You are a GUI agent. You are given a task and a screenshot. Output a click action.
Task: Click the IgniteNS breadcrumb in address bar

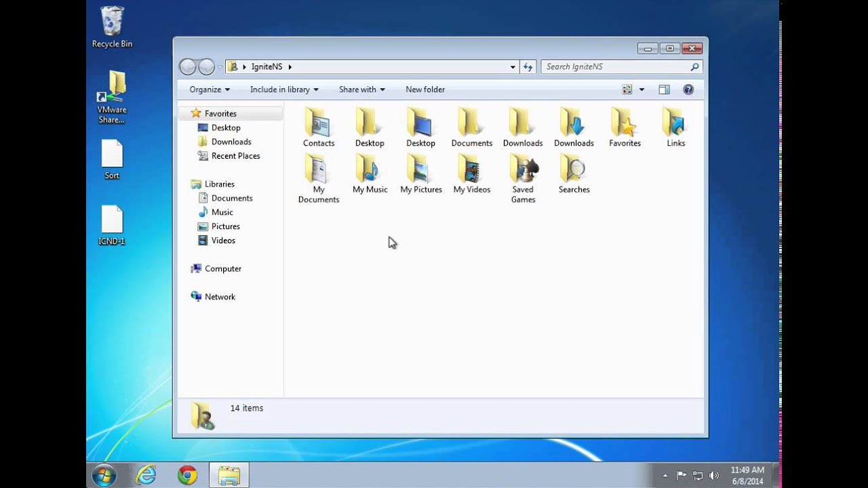267,66
